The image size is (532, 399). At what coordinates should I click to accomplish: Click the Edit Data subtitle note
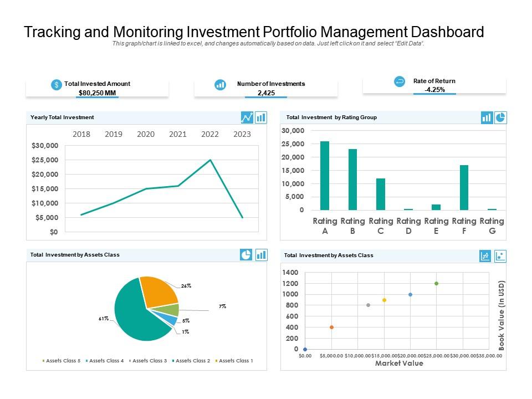point(268,43)
